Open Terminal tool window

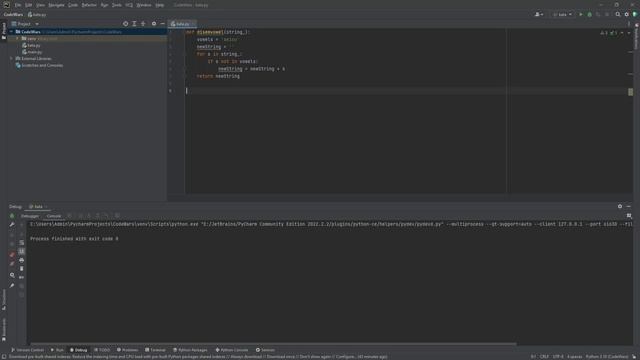click(x=155, y=350)
